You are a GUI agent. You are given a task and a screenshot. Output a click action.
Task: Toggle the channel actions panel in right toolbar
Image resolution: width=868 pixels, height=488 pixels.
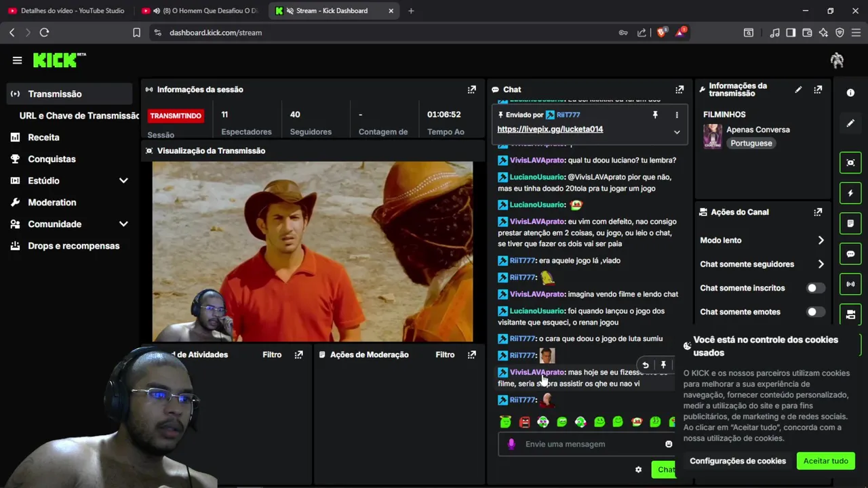tap(850, 314)
